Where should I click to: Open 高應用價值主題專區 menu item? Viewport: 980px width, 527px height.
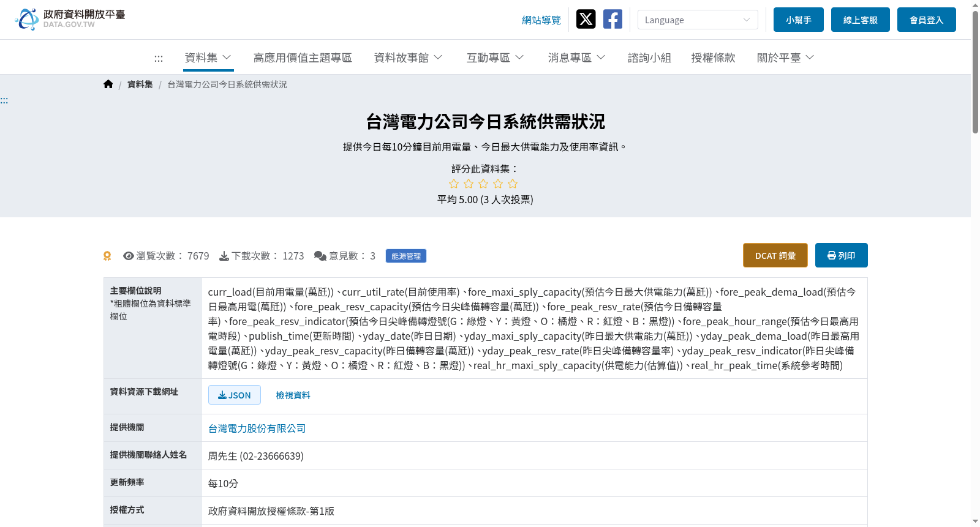[x=303, y=58]
